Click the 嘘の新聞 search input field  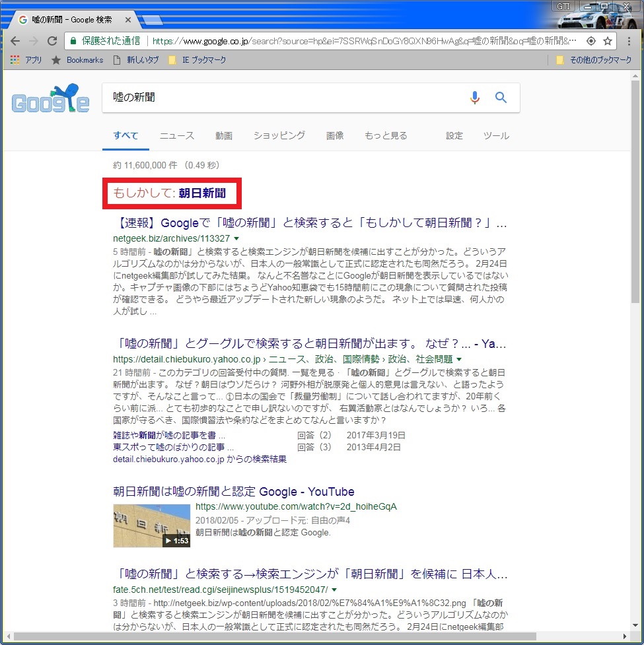284,98
